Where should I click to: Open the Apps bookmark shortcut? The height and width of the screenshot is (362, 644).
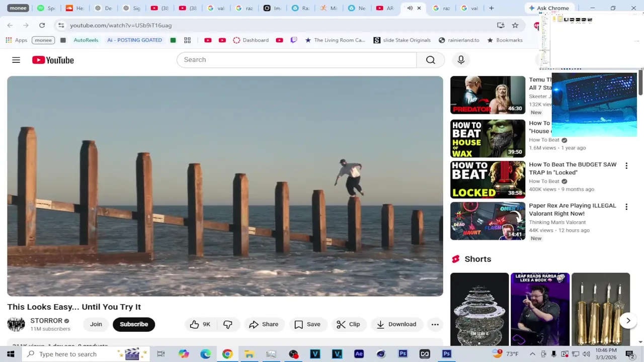[x=17, y=40]
